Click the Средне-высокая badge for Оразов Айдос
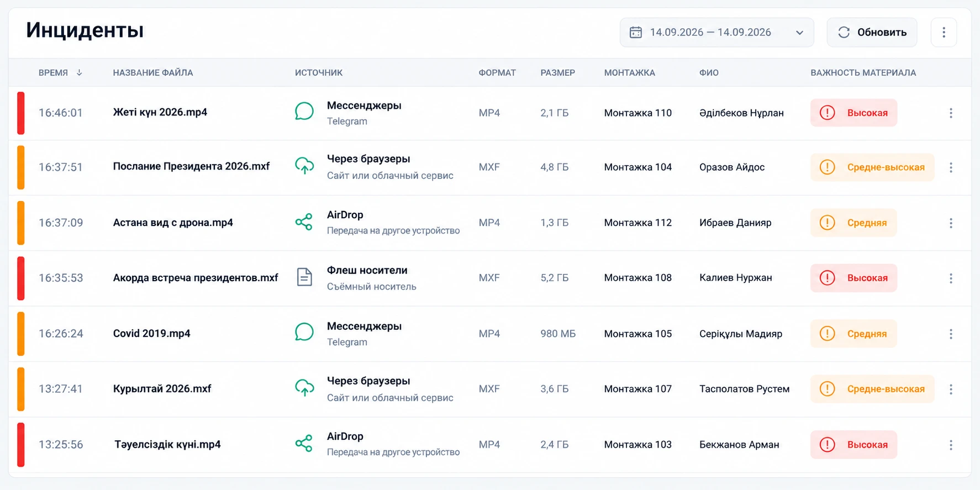 pyautogui.click(x=872, y=167)
